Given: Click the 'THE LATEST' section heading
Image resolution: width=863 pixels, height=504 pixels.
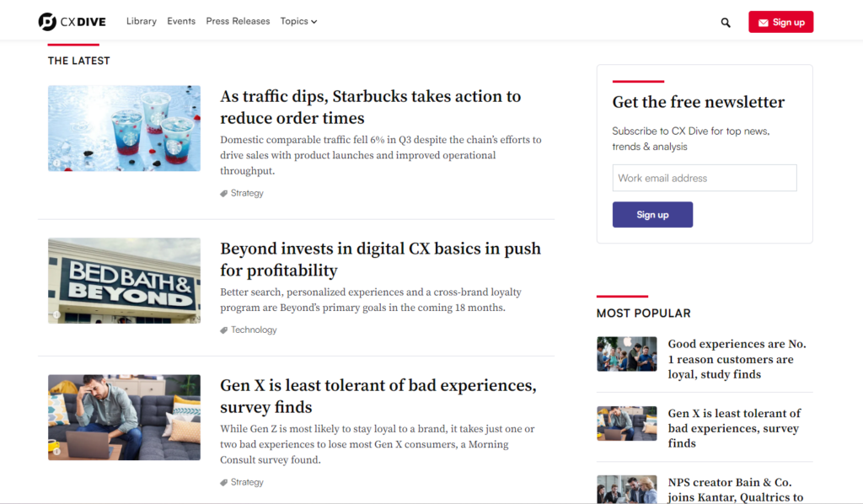Looking at the screenshot, I should click(78, 61).
